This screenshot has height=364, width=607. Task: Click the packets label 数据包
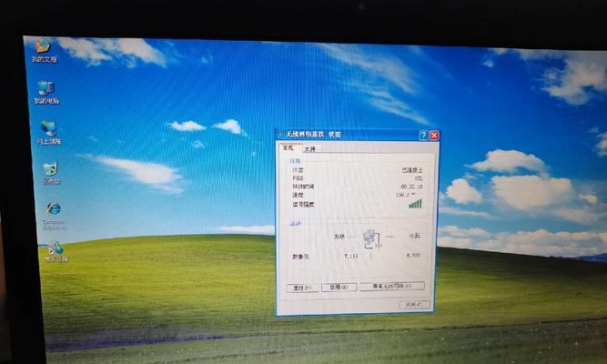(x=300, y=257)
